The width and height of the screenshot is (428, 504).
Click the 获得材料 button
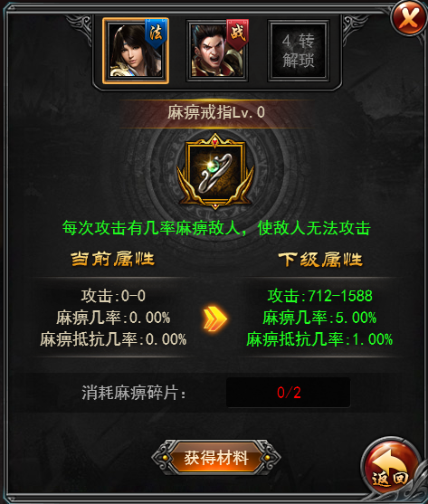[x=216, y=458]
